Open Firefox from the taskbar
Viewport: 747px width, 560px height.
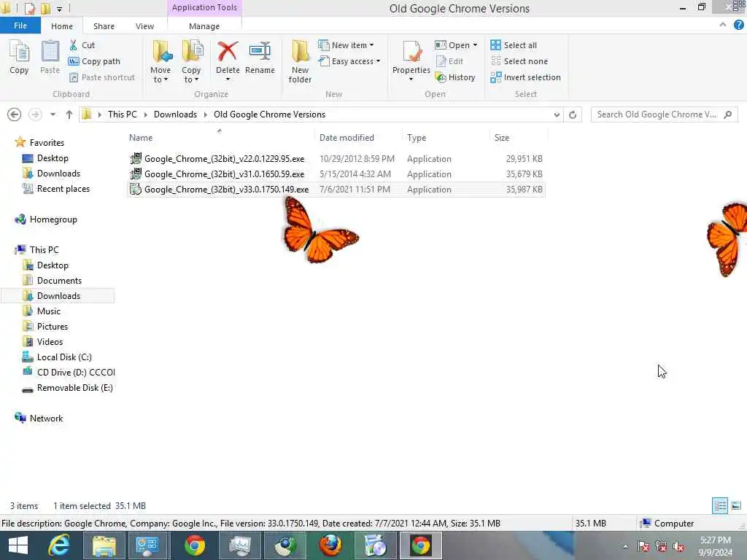click(330, 545)
